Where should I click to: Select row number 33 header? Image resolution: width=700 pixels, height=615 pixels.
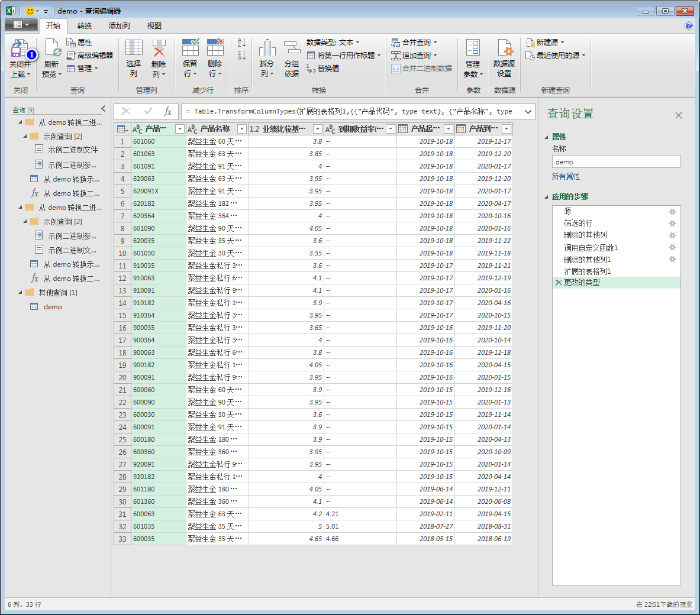(x=122, y=539)
